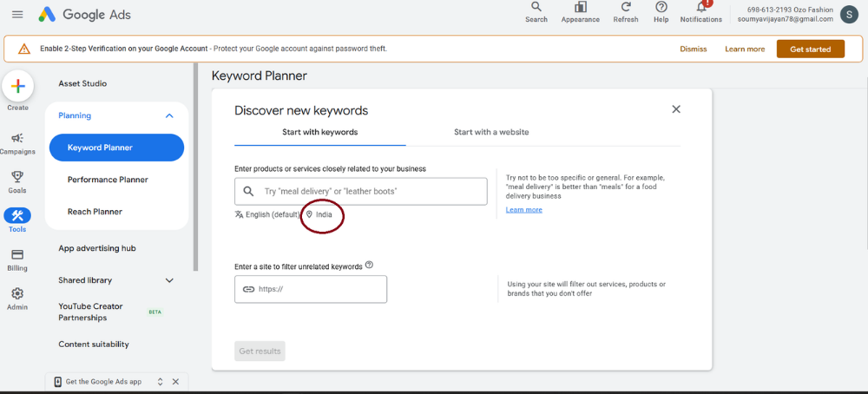868x394 pixels.
Task: Dismiss the Get the Google Ads app bar
Action: pos(175,382)
